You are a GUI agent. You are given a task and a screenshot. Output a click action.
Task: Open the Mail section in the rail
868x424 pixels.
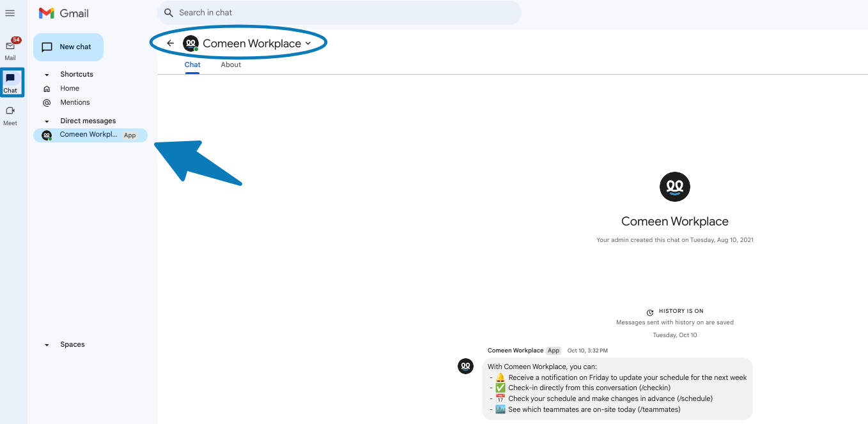(10, 49)
